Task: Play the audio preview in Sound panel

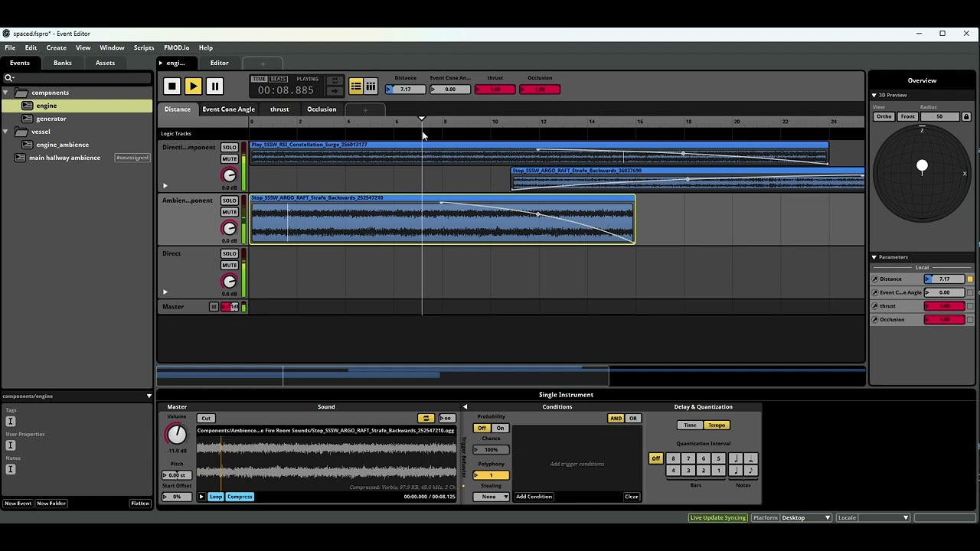Action: point(201,497)
